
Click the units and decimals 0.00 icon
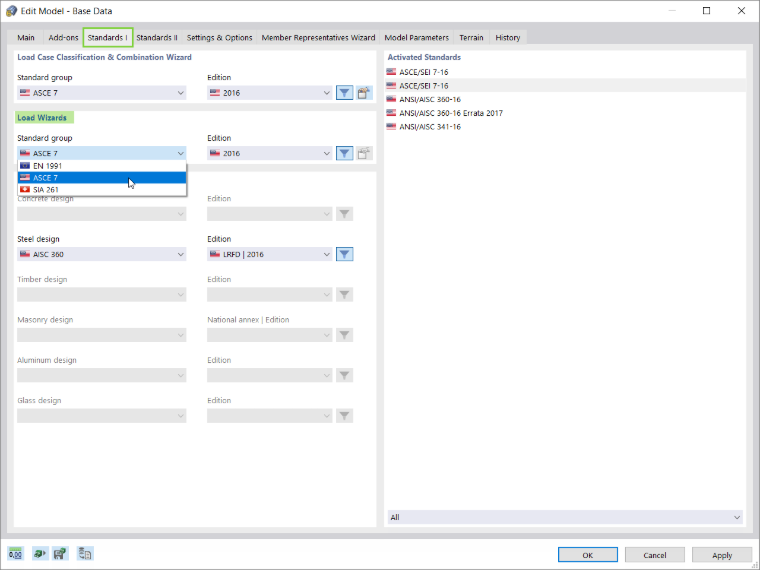pyautogui.click(x=16, y=553)
